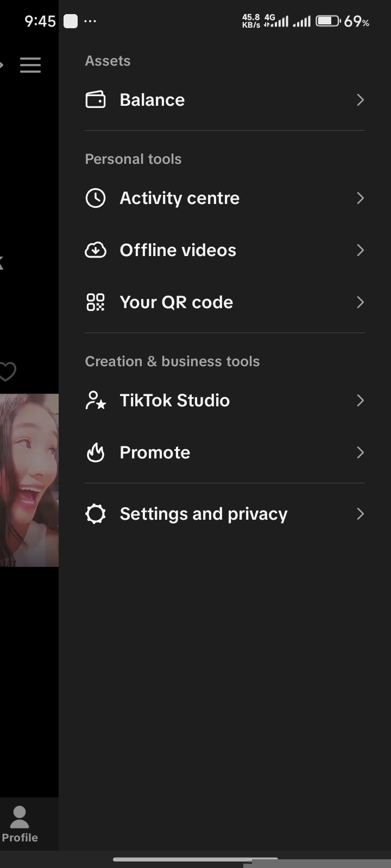Screen dimensions: 391x868
Task: Tap the Balance text label
Action: point(152,100)
